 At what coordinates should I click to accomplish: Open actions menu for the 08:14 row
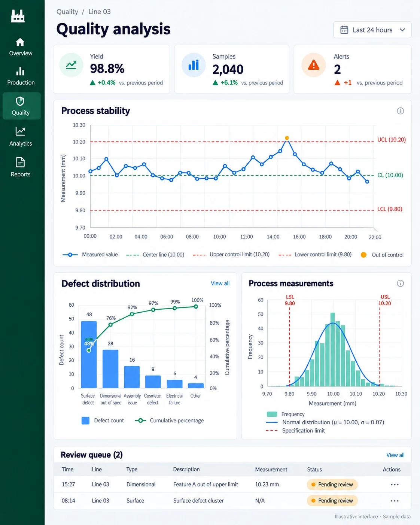pyautogui.click(x=395, y=501)
